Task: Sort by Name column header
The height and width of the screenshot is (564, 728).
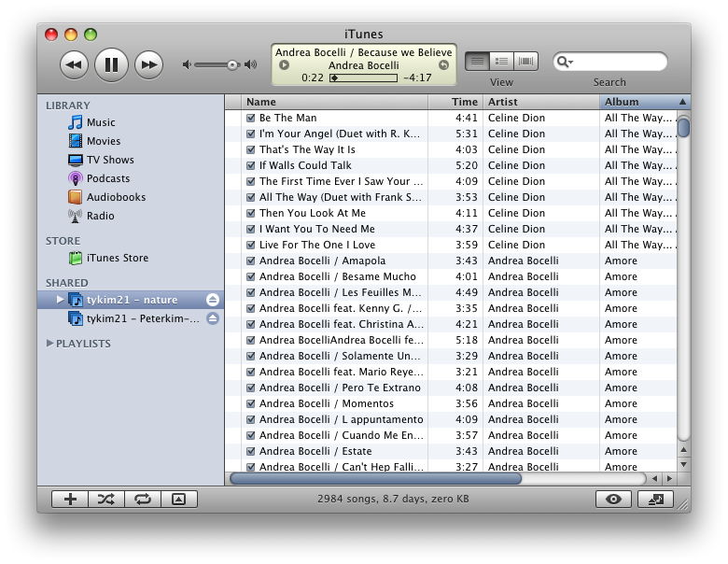Action: (x=334, y=102)
